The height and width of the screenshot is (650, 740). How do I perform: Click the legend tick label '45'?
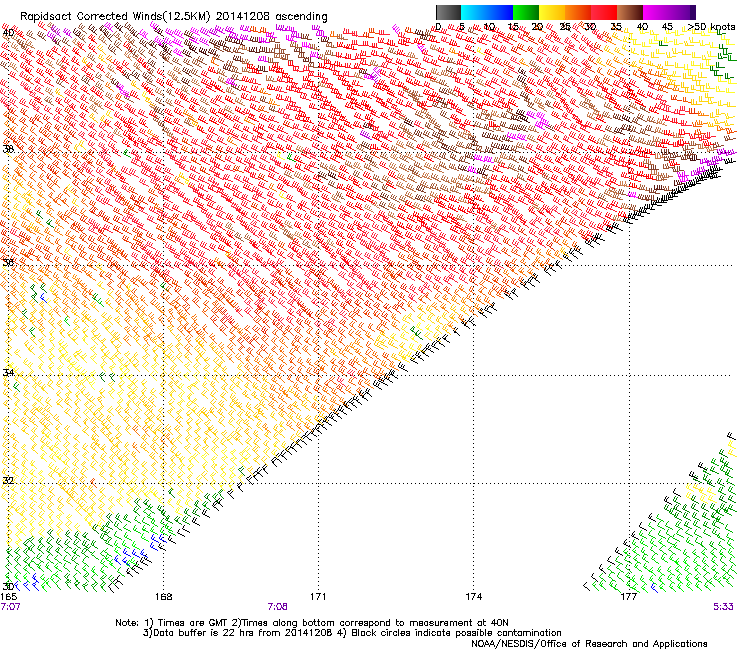pos(667,27)
